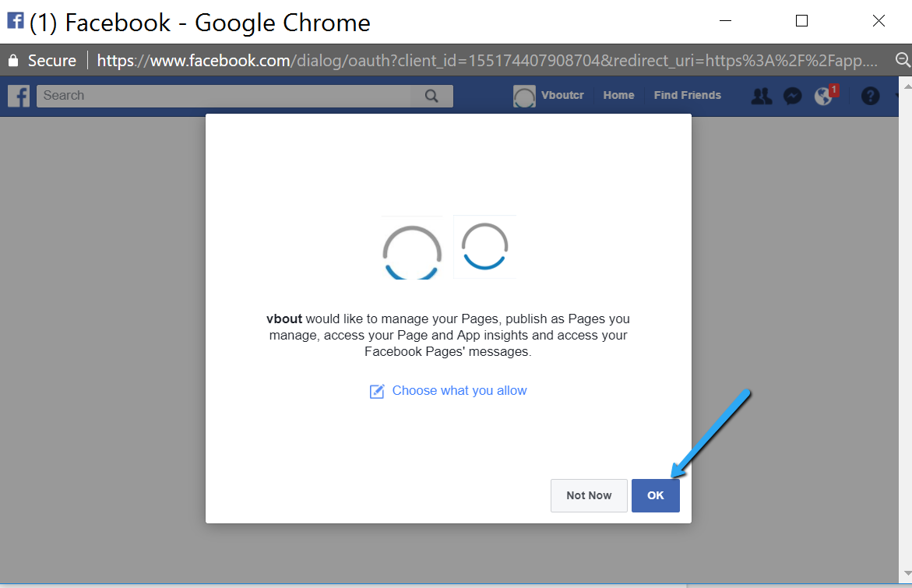Viewport: 912px width, 588px height.
Task: Minimize the Chrome window
Action: 725,21
